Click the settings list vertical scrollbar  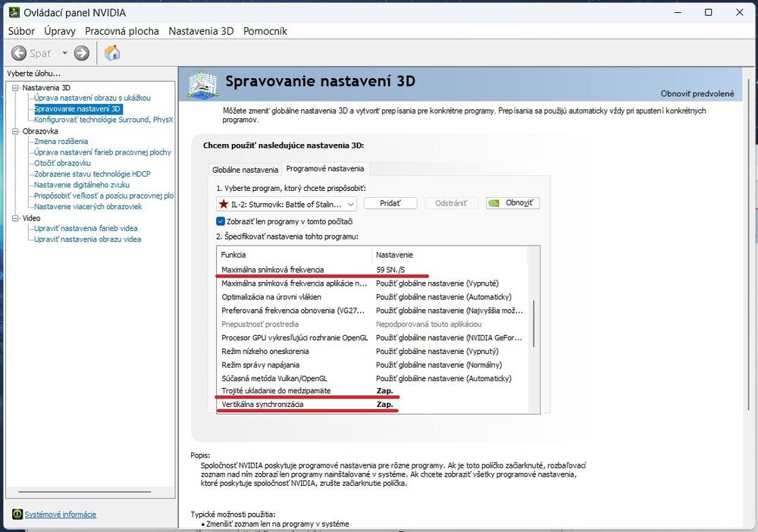[x=534, y=322]
